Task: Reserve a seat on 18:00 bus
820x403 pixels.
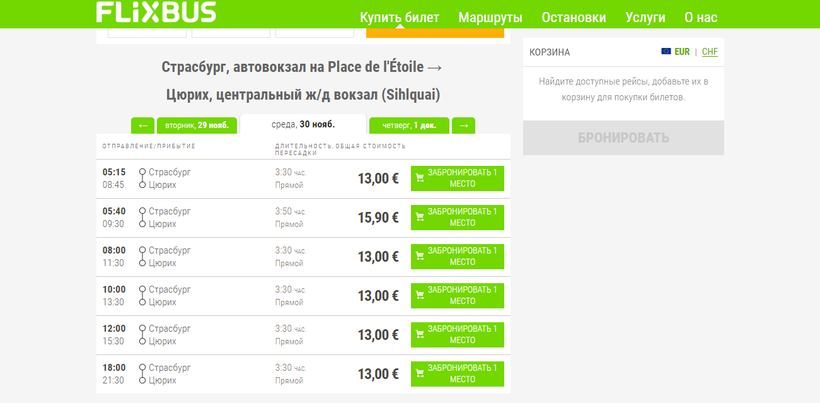Action: tap(457, 374)
